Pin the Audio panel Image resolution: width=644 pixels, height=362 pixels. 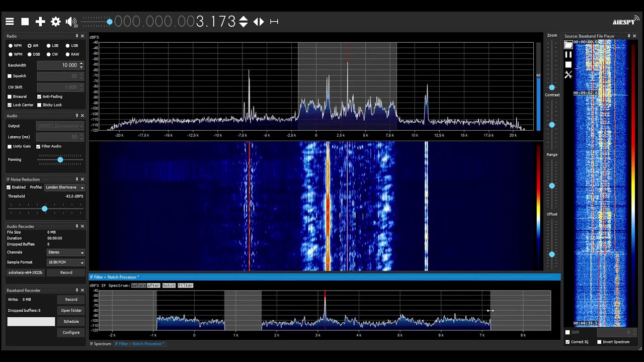click(x=77, y=116)
